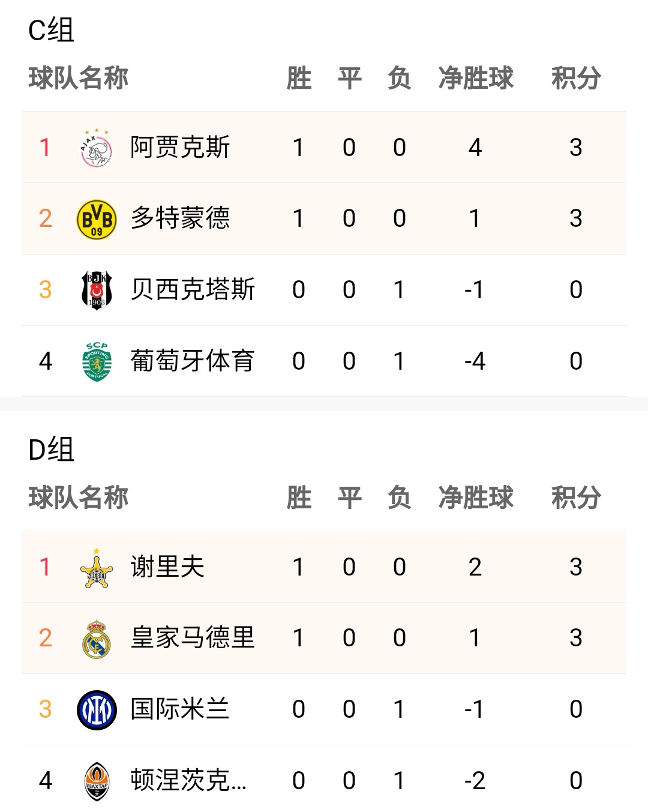Tap the C组 group heading

click(x=51, y=30)
